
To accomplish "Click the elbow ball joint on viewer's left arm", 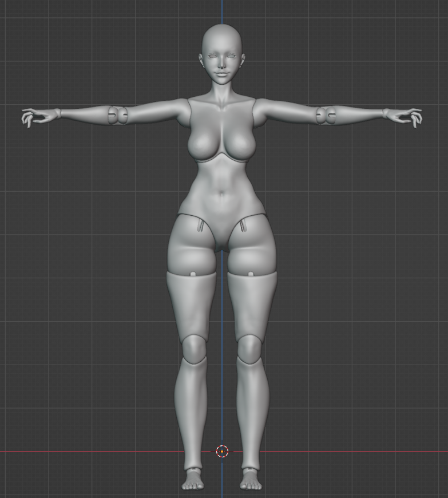I will [118, 115].
